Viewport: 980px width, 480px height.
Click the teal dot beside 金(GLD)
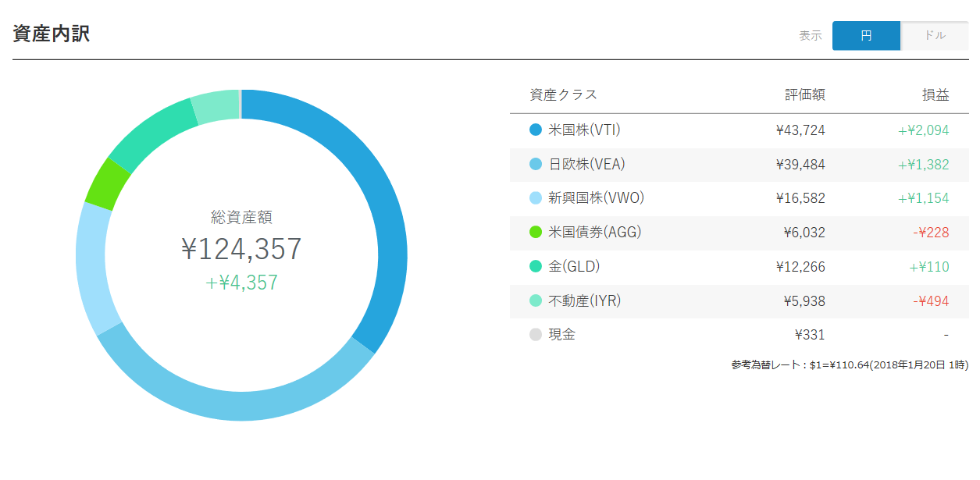[535, 267]
